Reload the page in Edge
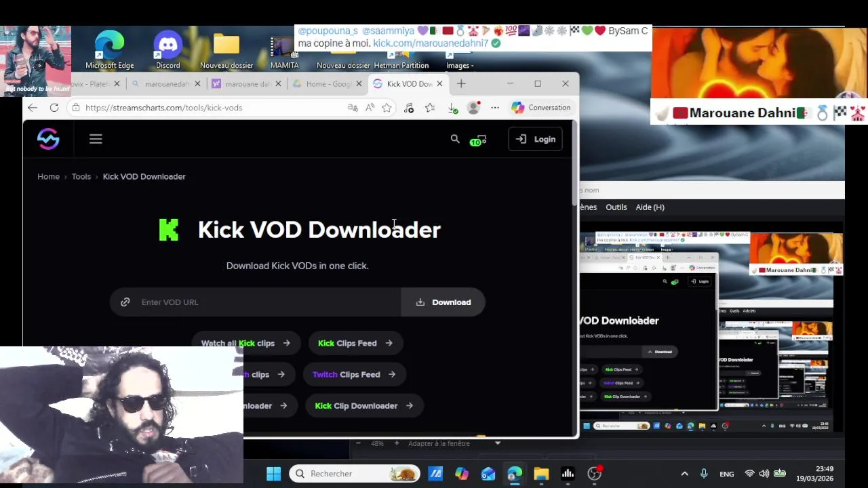 54,108
